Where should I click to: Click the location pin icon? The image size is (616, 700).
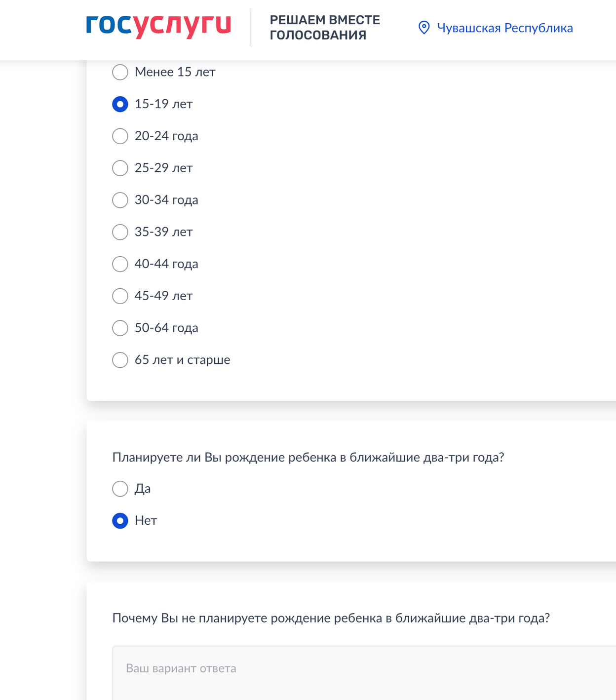[424, 28]
